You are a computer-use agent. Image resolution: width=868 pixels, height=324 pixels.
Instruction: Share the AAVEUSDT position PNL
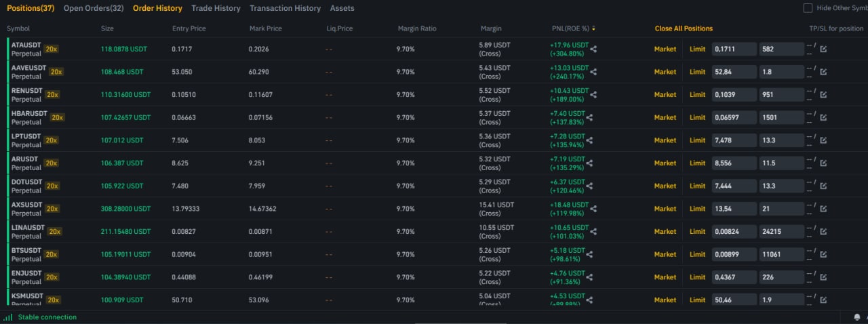(x=593, y=72)
